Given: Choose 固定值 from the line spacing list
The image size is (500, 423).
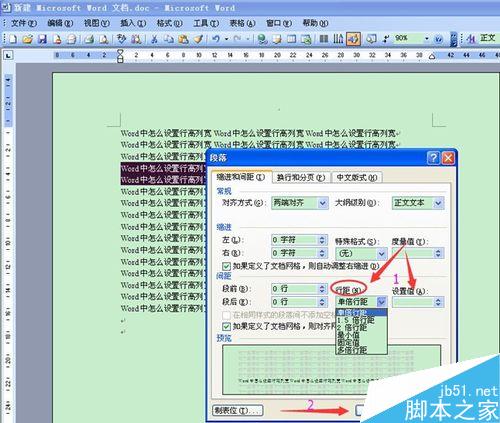Looking at the screenshot, I should pos(361,343).
